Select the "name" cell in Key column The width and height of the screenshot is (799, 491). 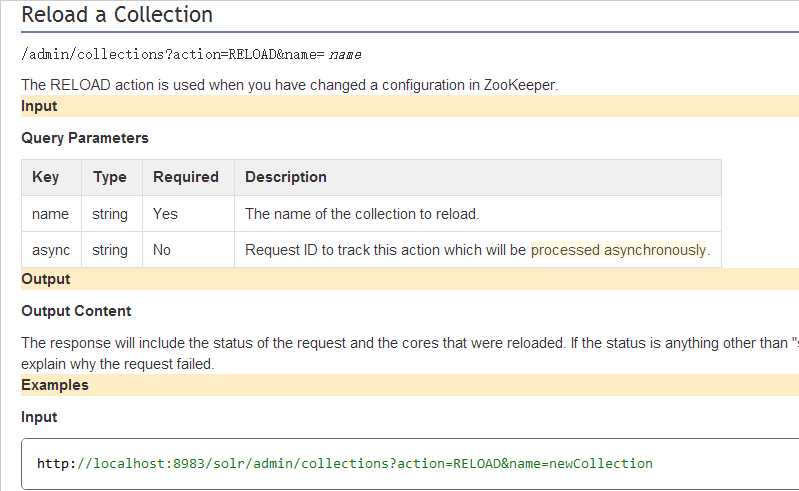point(51,214)
